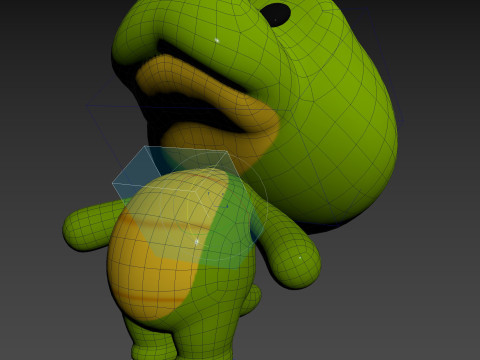
Task: Click the small tail on the character's back
Action: point(251,299)
